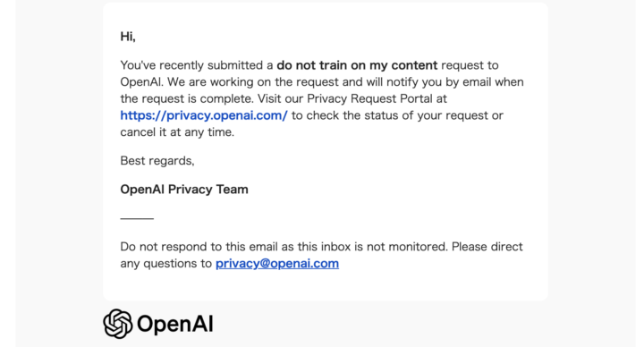
Task: Open the https://privacy.openai.com/ portal link
Action: 204,115
